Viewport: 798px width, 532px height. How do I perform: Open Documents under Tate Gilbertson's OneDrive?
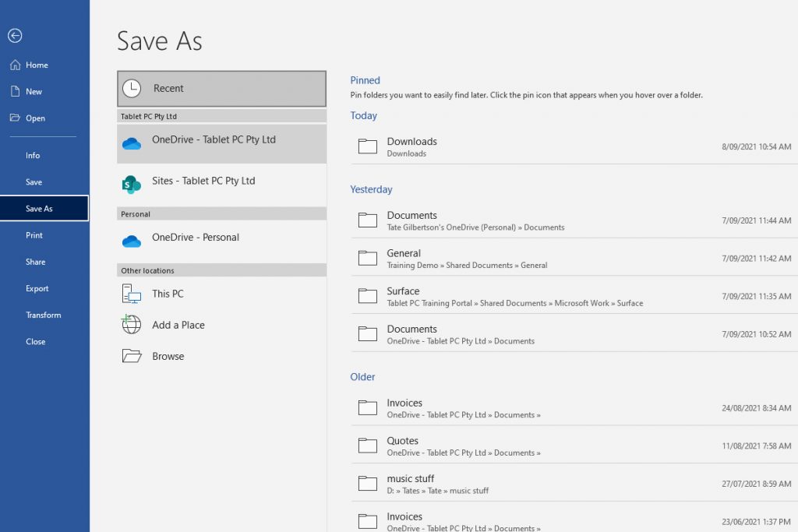411,215
